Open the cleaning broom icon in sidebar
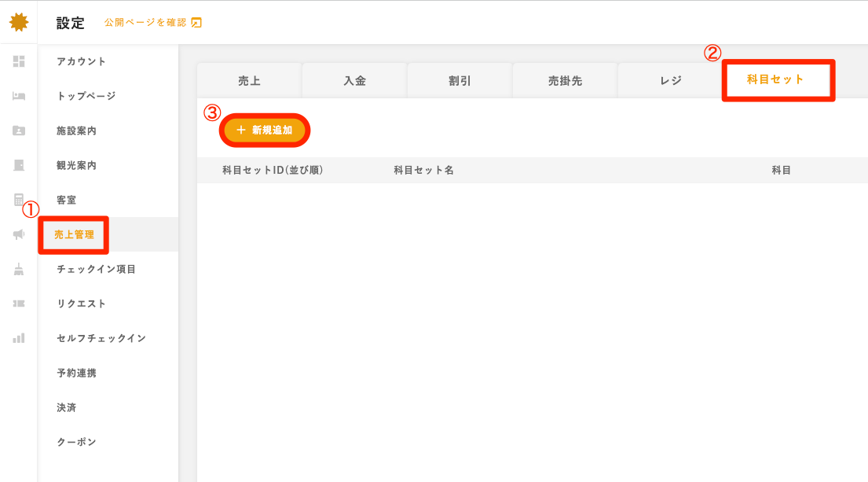This screenshot has width=868, height=482. pos(19,269)
